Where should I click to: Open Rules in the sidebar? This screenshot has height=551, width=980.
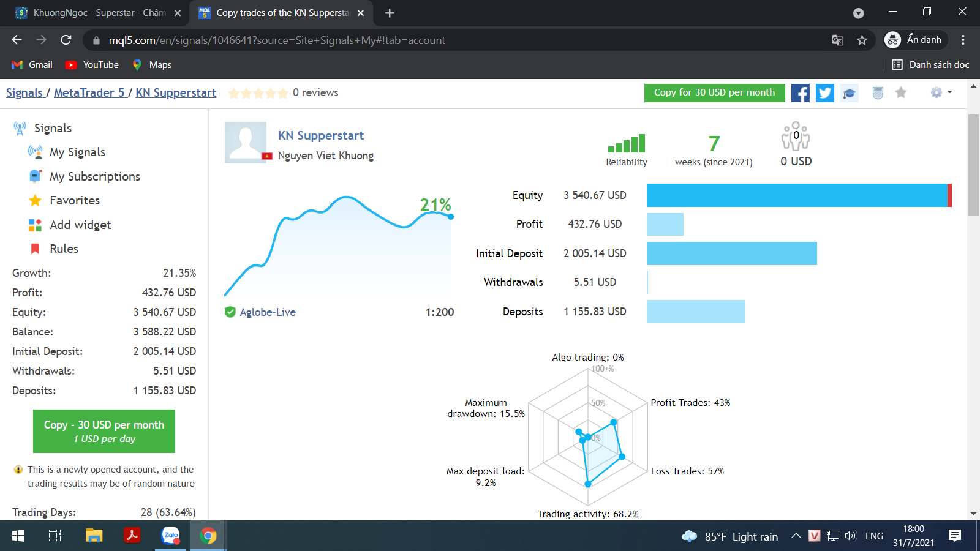pos(64,249)
